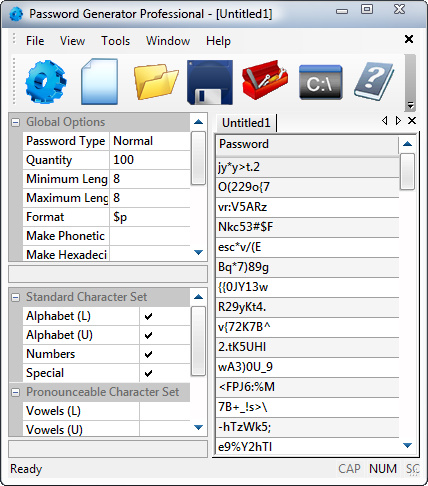Click the Minimum Length value field
The height and width of the screenshot is (486, 428).
(x=150, y=179)
